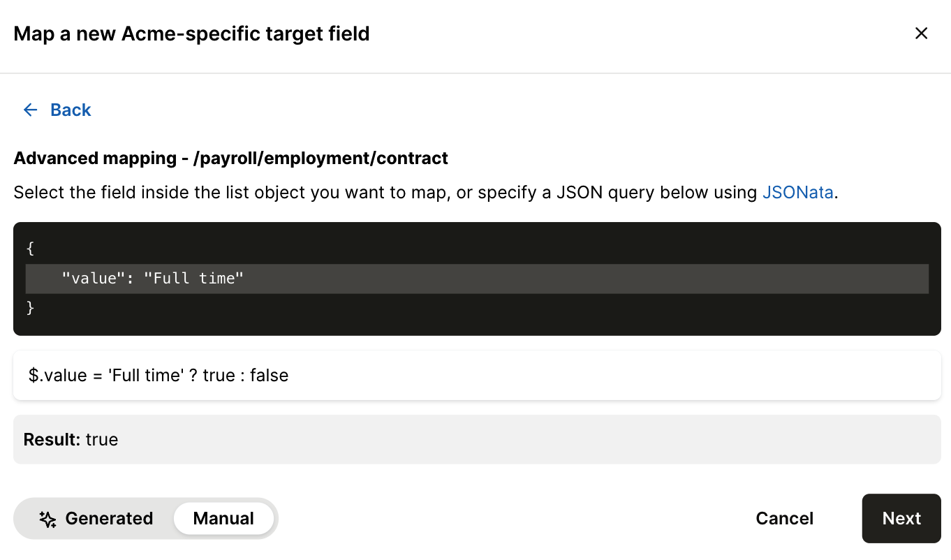Select the Manual mode toggle
Screen dimensions: 951x560
point(223,519)
